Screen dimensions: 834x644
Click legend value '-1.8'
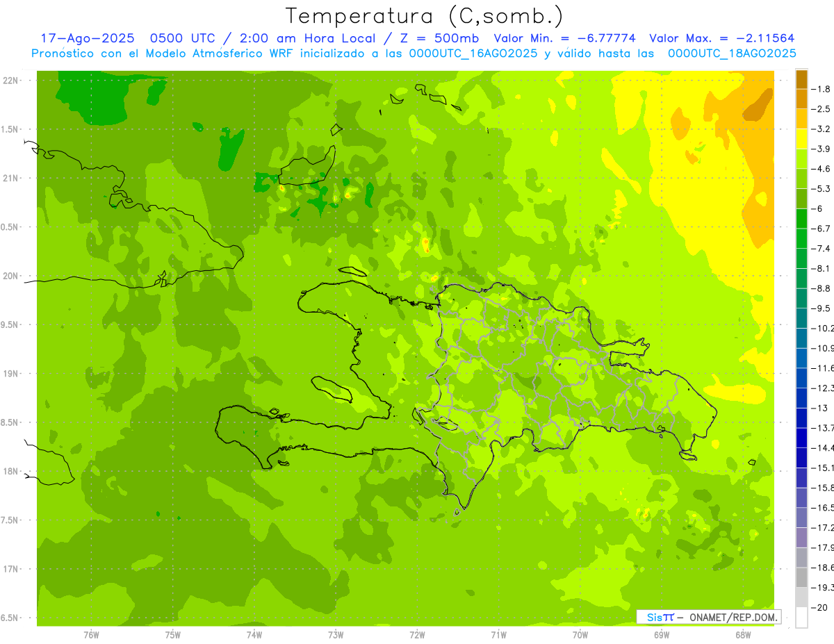(822, 89)
